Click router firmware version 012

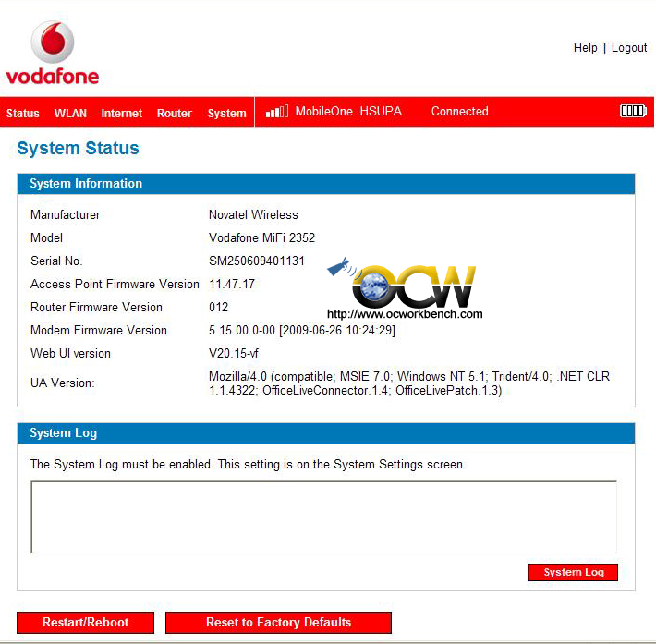[218, 307]
